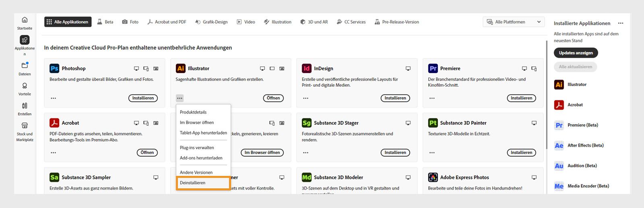Click the Photoshop Ps app icon

54,68
